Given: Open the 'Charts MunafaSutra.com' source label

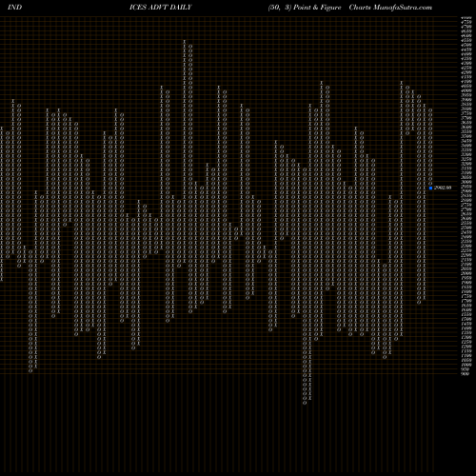Looking at the screenshot, I should tap(390, 8).
